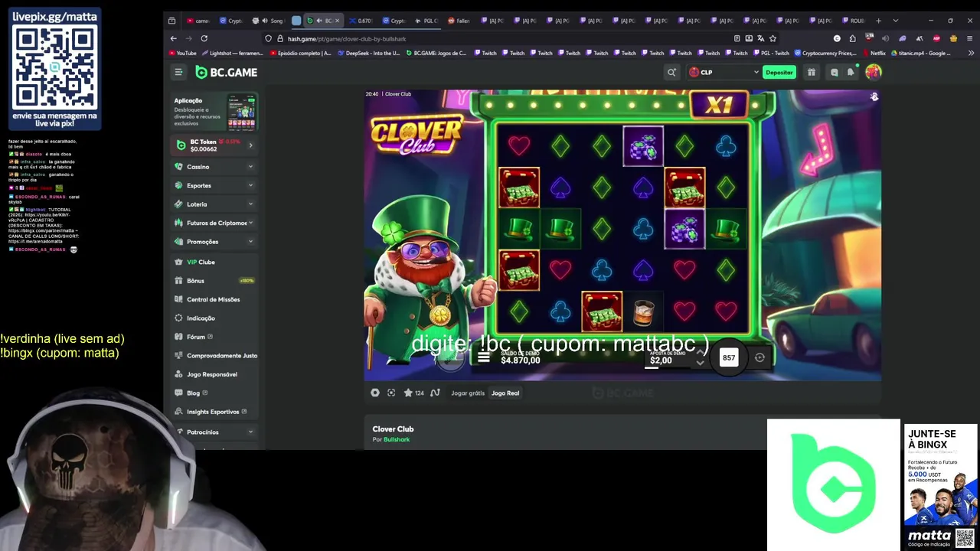The height and width of the screenshot is (551, 980).
Task: Open the Bullshark provider link
Action: [397, 439]
